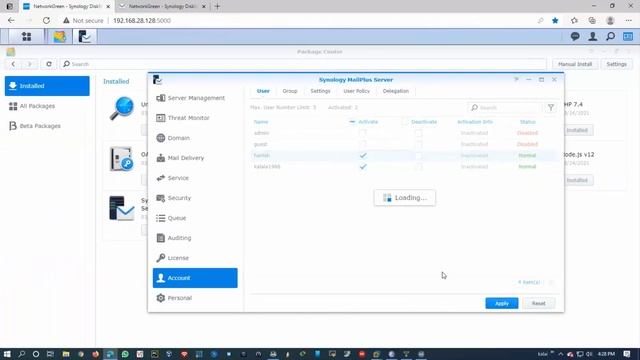The height and width of the screenshot is (360, 640).
Task: Click the browser favorites star icon
Action: 555,20
